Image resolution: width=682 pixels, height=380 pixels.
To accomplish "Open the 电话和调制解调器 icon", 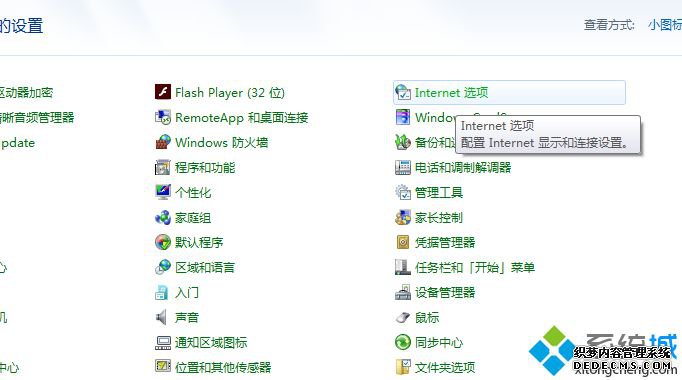I will click(x=403, y=167).
